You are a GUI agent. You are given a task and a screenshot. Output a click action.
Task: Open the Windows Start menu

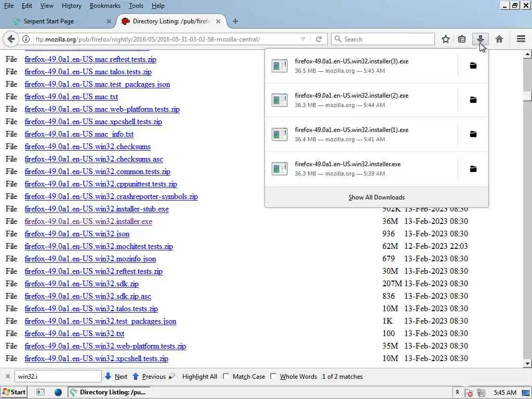click(x=14, y=392)
